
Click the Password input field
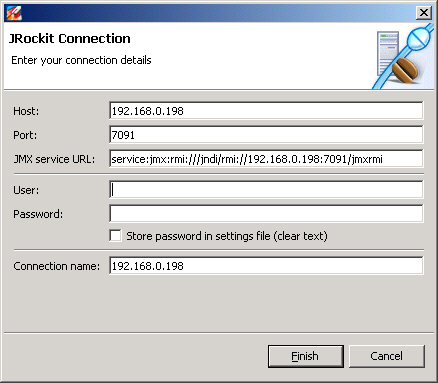[266, 214]
